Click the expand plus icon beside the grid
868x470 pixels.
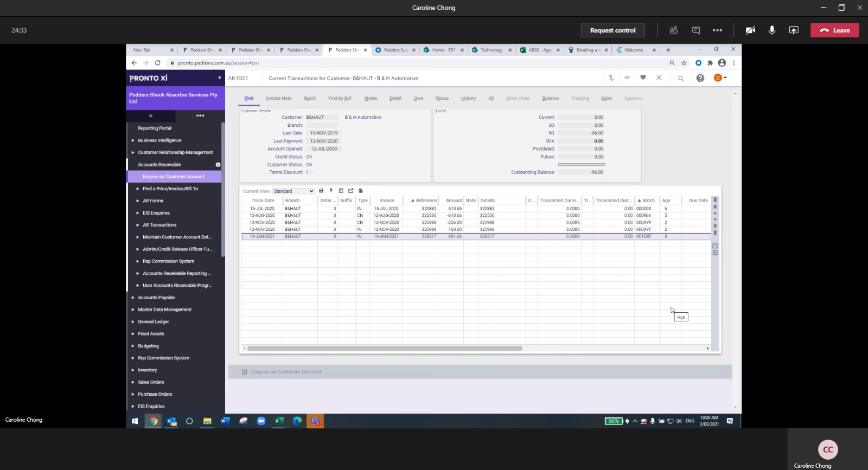(715, 253)
